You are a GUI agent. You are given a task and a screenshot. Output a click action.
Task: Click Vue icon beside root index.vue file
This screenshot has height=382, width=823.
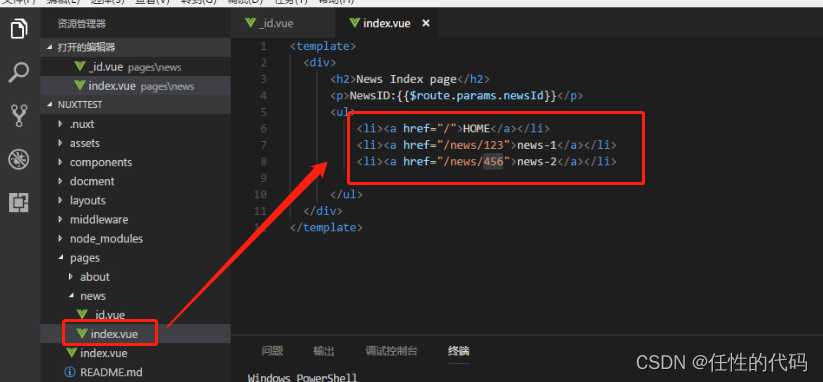71,353
